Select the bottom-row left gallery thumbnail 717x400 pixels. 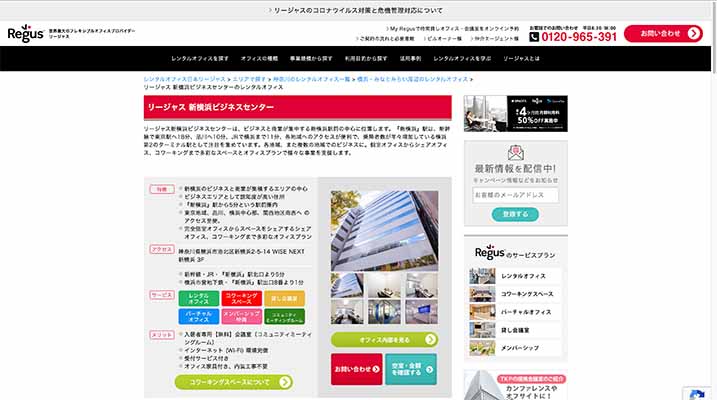click(348, 312)
